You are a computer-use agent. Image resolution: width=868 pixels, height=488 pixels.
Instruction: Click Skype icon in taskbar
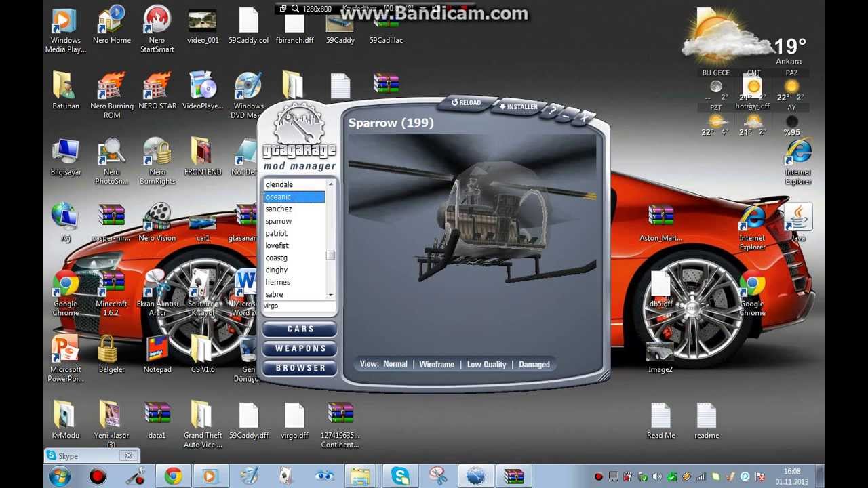click(x=400, y=476)
